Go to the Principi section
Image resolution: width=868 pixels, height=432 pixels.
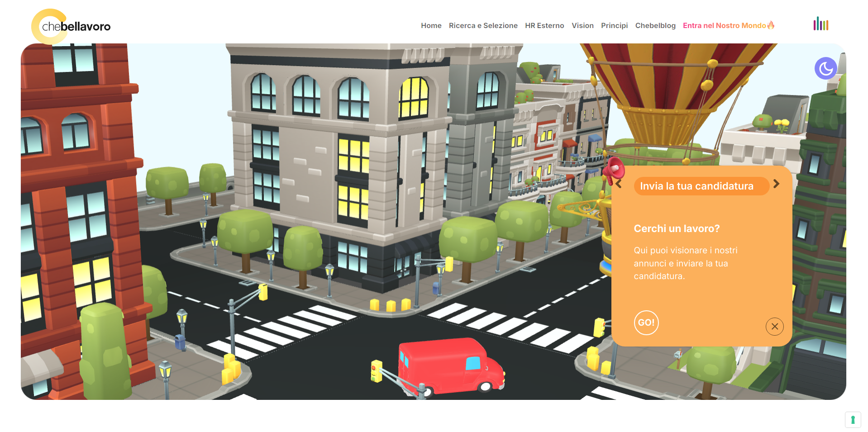pyautogui.click(x=614, y=26)
